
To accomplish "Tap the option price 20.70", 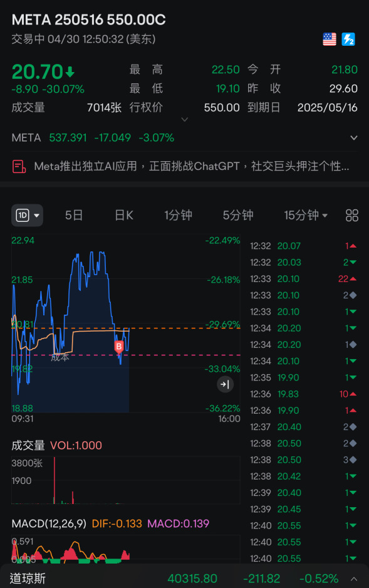I will tap(38, 71).
